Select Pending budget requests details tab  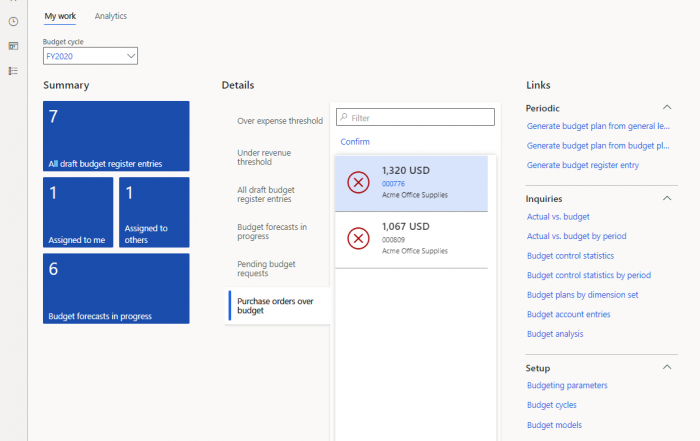[x=266, y=268]
